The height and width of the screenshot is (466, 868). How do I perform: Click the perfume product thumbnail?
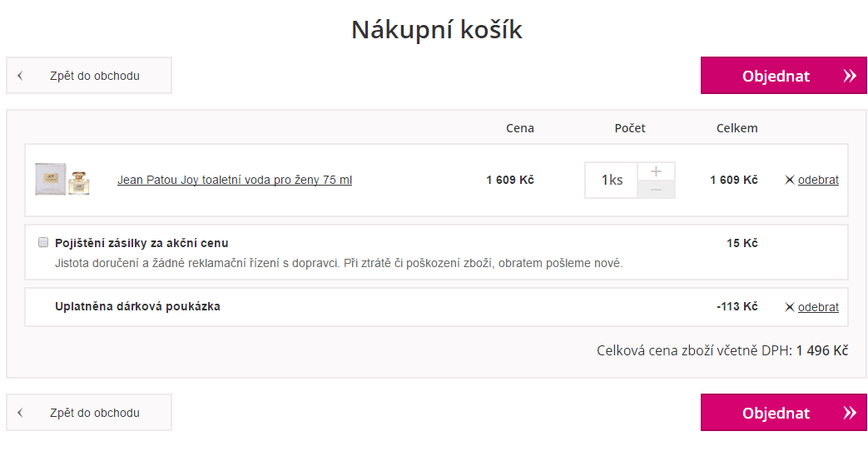click(x=62, y=179)
